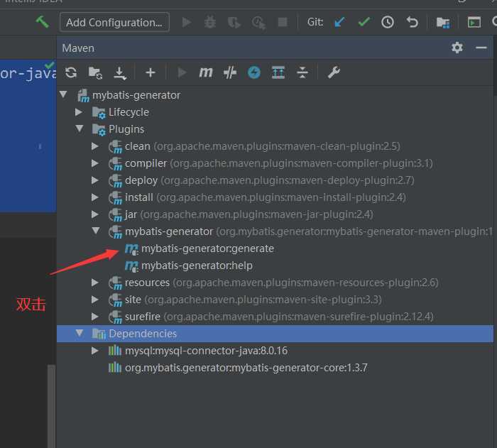Click Run with Coverage icon
The height and width of the screenshot is (448, 497).
click(234, 23)
